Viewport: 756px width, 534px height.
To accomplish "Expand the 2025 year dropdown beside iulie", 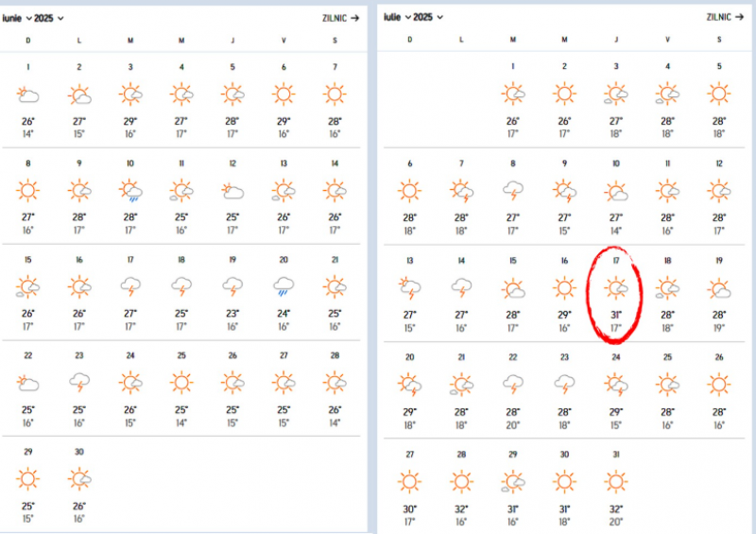I will click(x=428, y=17).
